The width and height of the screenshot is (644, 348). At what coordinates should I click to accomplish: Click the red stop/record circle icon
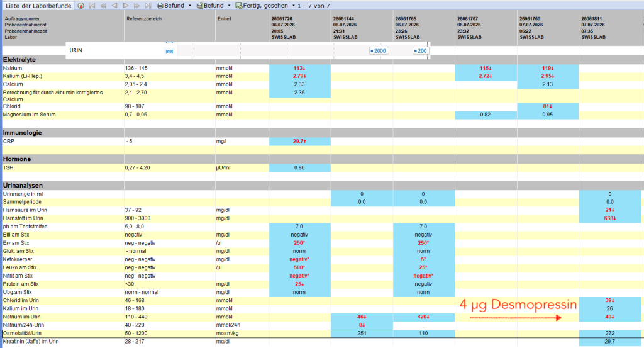81,6
